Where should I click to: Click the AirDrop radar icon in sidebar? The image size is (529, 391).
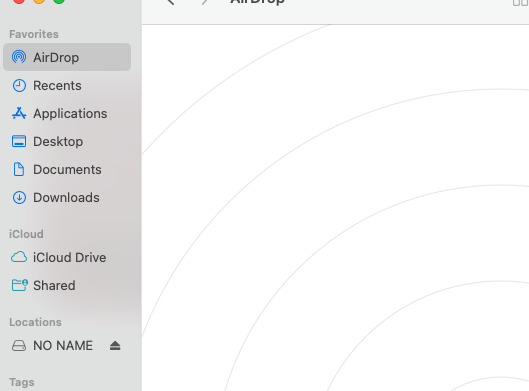[19, 57]
